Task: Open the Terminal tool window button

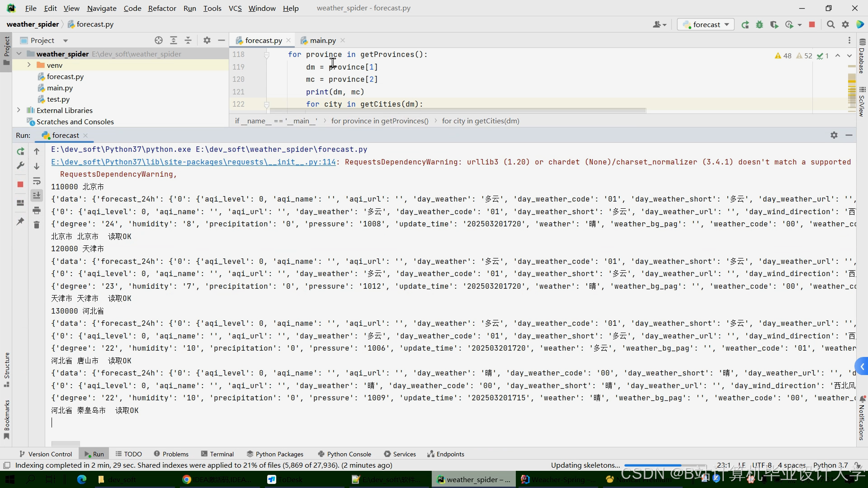Action: point(217,454)
